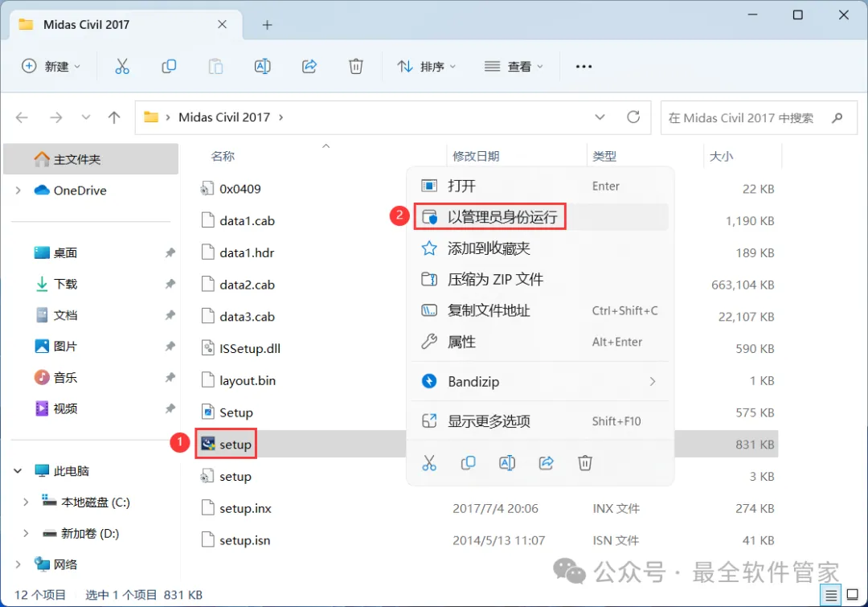
Task: Click the Cut icon in the toolbar
Action: pyautogui.click(x=122, y=67)
